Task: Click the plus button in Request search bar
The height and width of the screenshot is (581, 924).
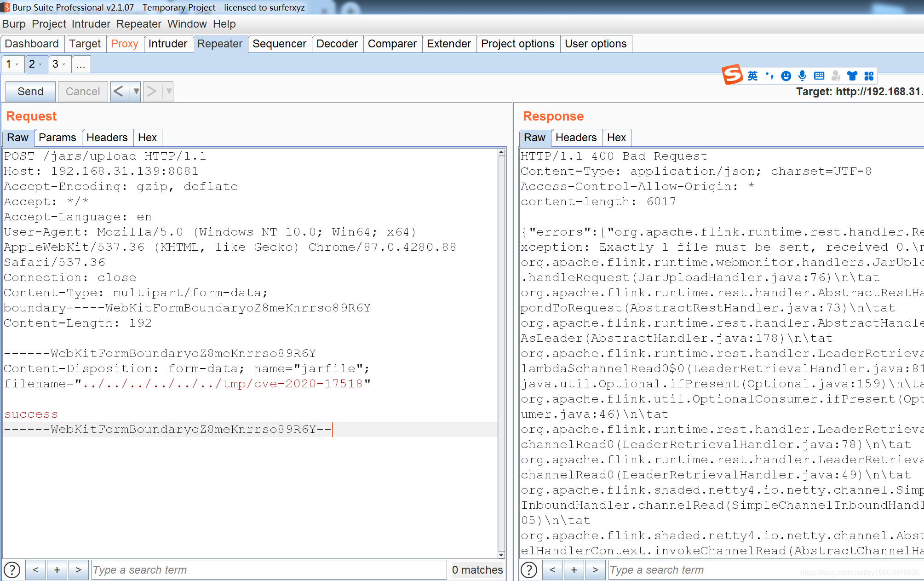Action: pos(57,570)
